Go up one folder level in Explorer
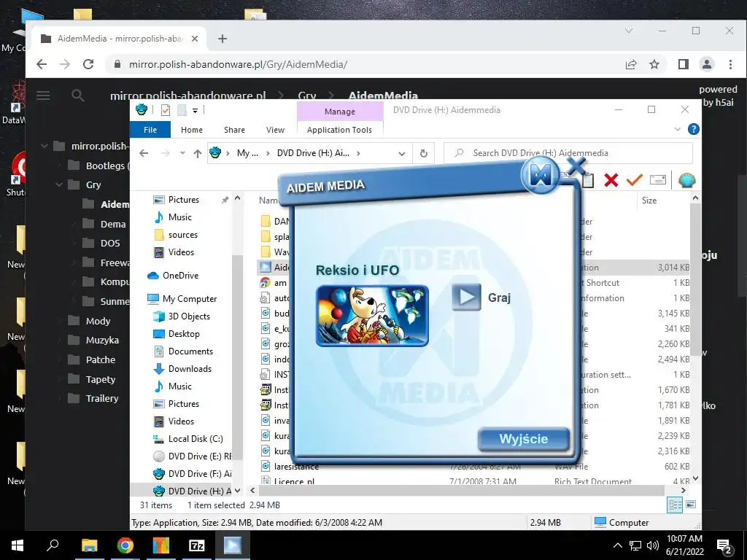 point(197,153)
